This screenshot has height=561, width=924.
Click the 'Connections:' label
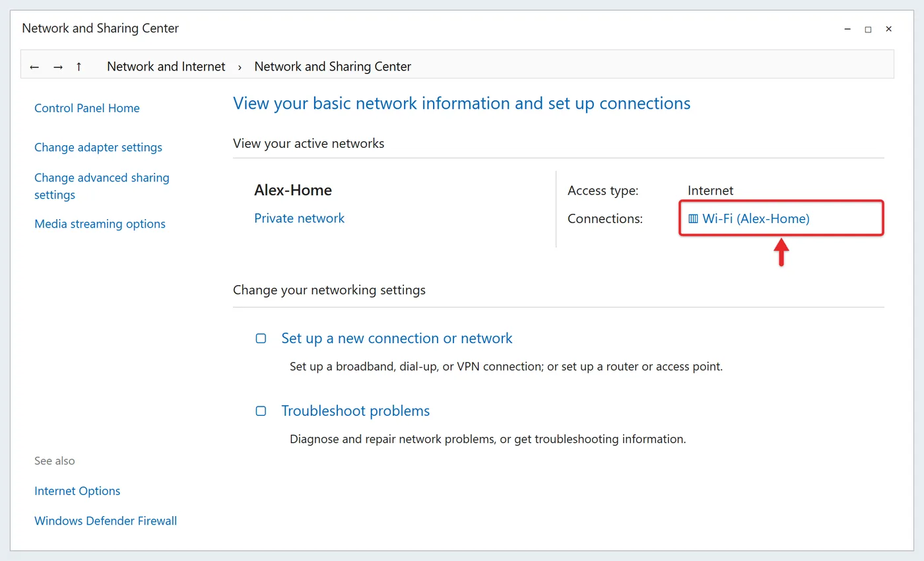605,218
